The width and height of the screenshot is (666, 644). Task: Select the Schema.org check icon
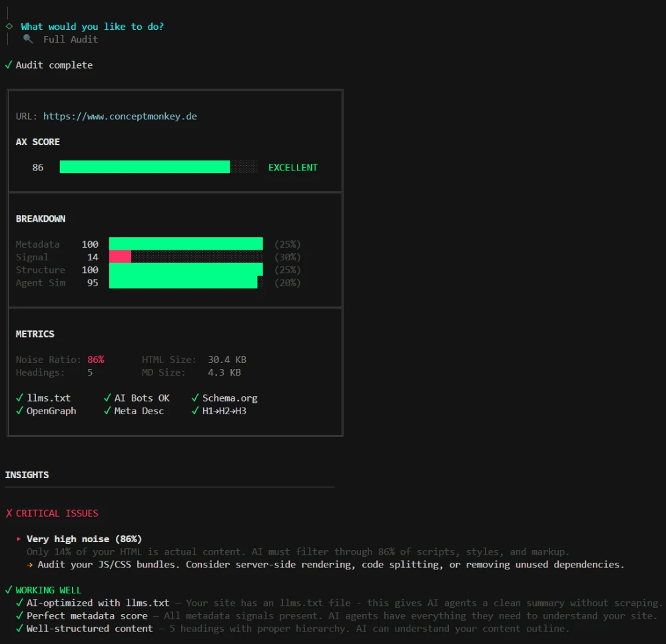pos(194,398)
